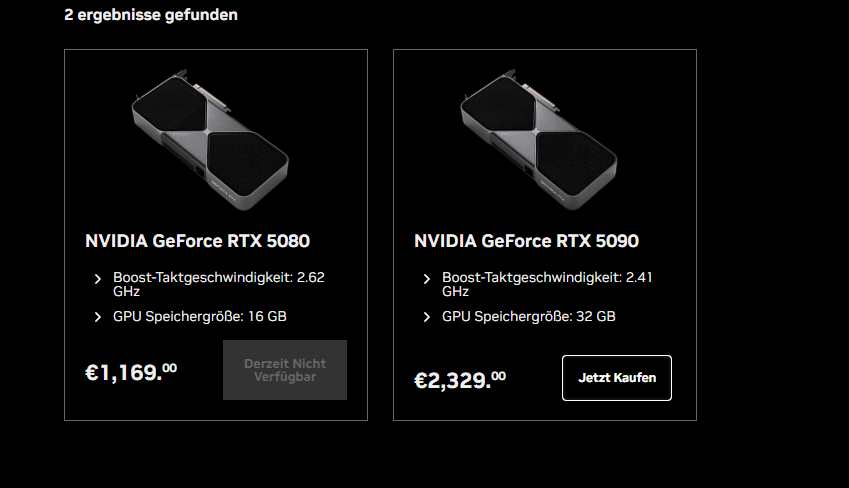Click the Derzeit Nicht Verfügbar button
Screen dimensions: 849x488
pos(285,370)
